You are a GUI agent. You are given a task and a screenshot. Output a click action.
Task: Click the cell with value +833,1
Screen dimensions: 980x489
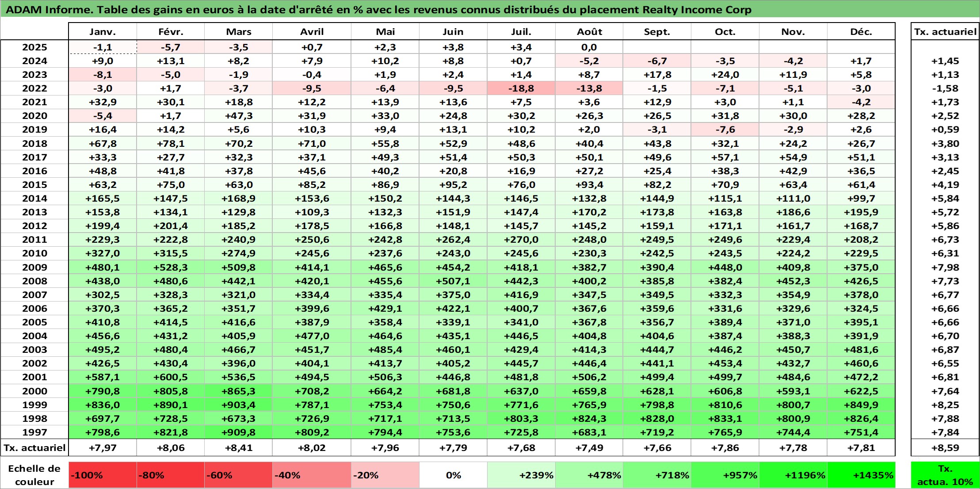click(x=725, y=419)
